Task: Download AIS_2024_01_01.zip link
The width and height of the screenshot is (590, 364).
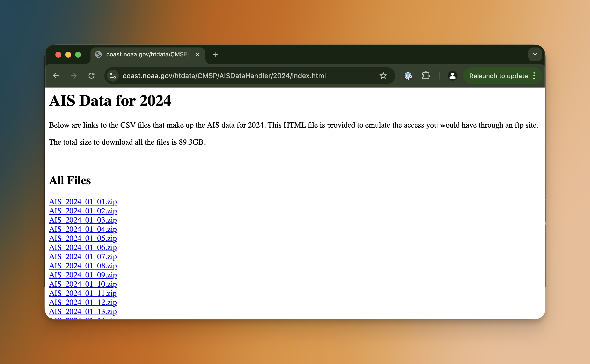Action: [83, 202]
